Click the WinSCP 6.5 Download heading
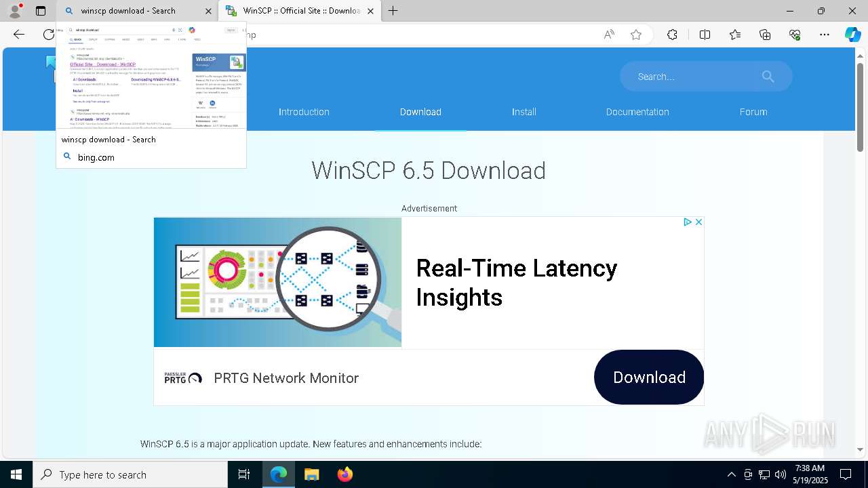 [429, 170]
